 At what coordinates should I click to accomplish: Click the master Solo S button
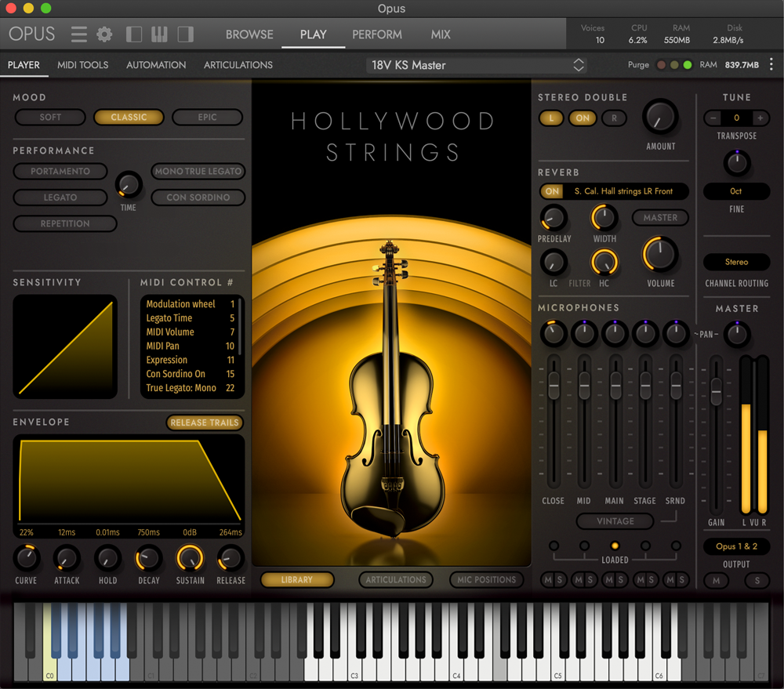tap(757, 581)
